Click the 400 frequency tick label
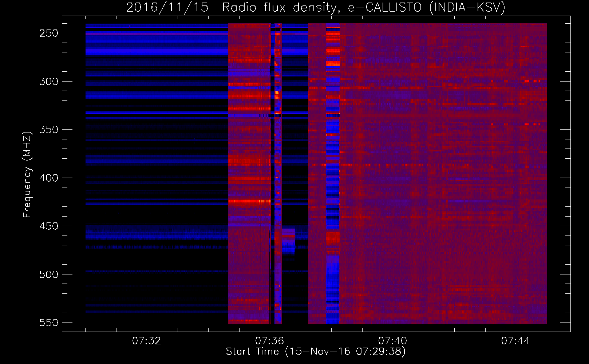The width and height of the screenshot is (589, 364). click(x=49, y=178)
